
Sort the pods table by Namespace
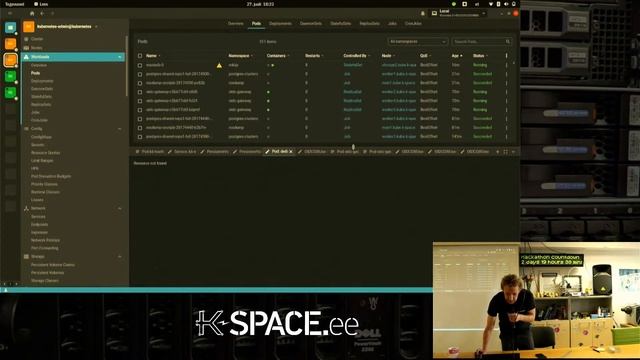pyautogui.click(x=240, y=56)
